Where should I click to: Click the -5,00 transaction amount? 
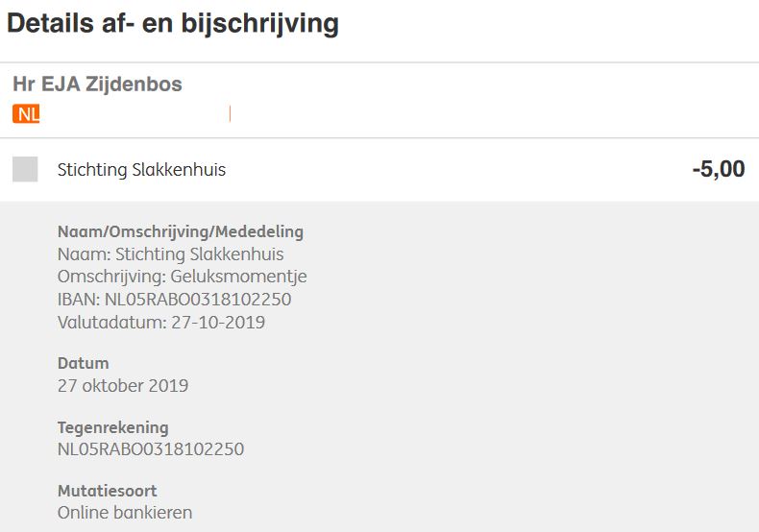pyautogui.click(x=719, y=169)
